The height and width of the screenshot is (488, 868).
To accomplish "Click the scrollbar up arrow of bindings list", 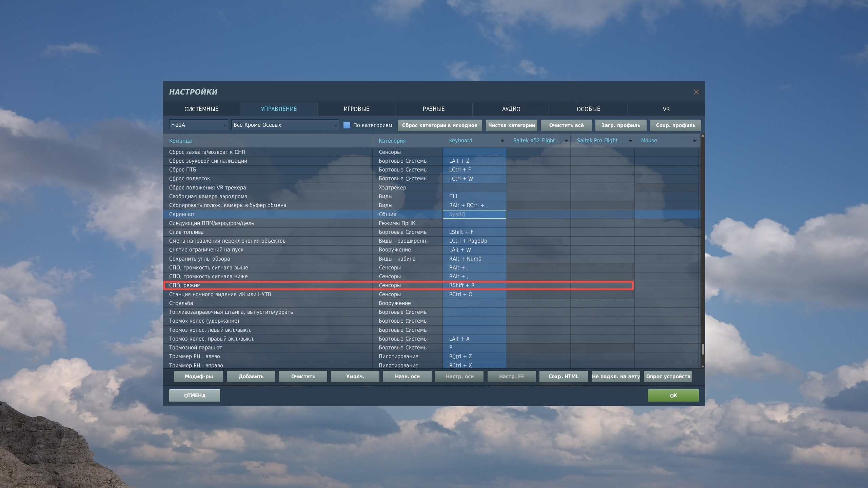I will (x=703, y=136).
